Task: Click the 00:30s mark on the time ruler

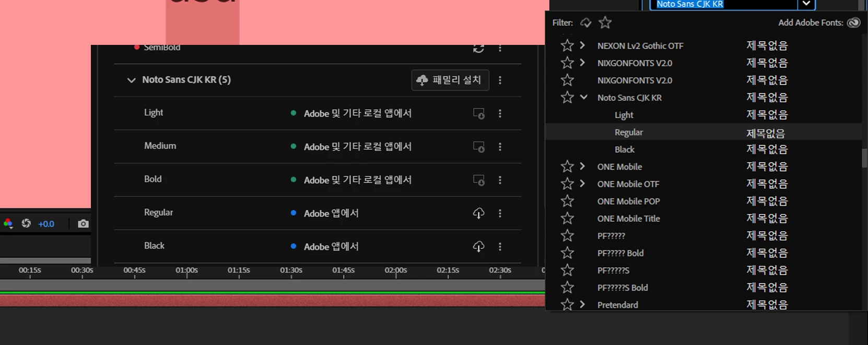Action: coord(82,270)
